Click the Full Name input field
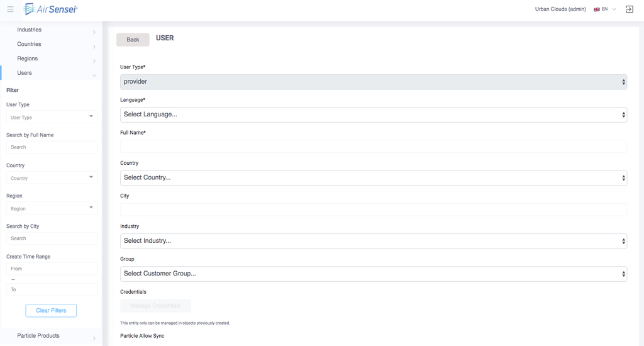The height and width of the screenshot is (346, 644). 373,146
